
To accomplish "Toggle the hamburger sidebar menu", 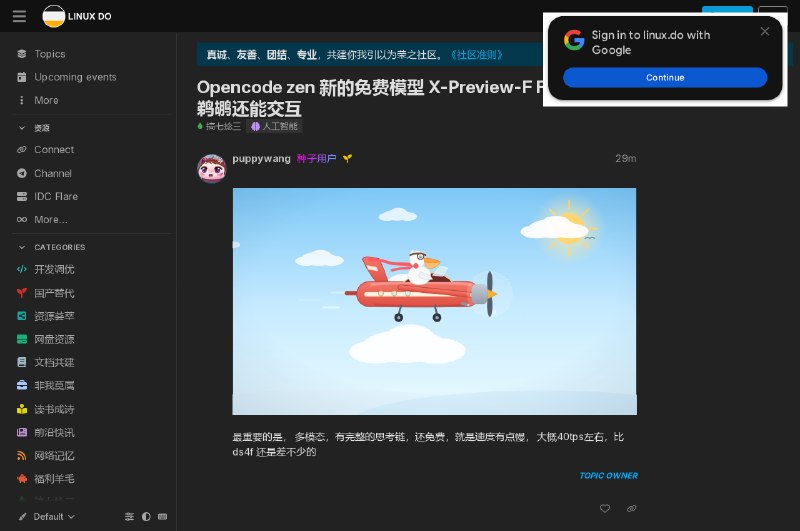I will point(19,16).
